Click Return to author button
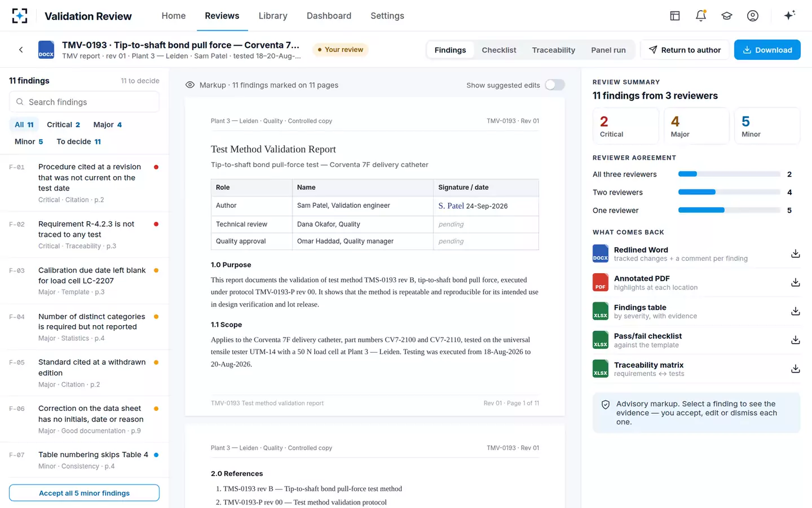The height and width of the screenshot is (508, 812). point(685,50)
